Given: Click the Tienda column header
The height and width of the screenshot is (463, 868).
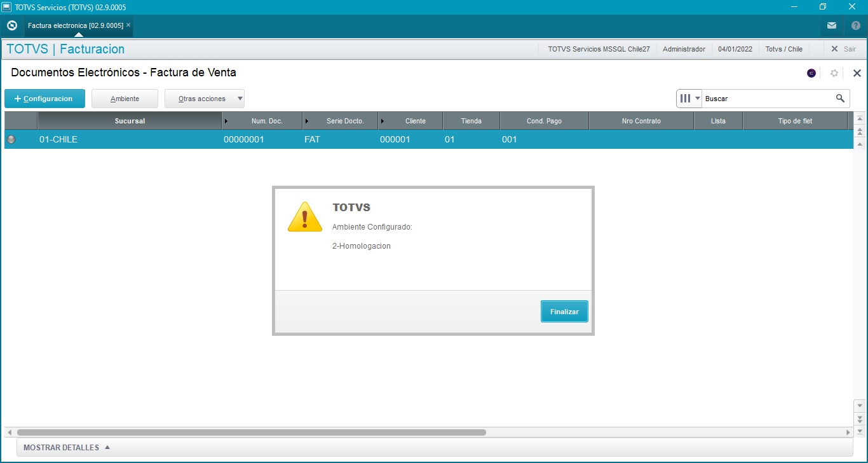Looking at the screenshot, I should coord(471,121).
